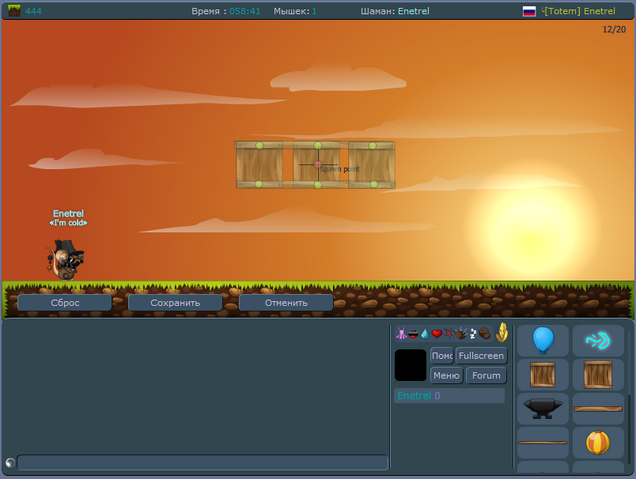Image resolution: width=636 pixels, height=479 pixels.
Task: Click the chat message input field
Action: pyautogui.click(x=202, y=462)
